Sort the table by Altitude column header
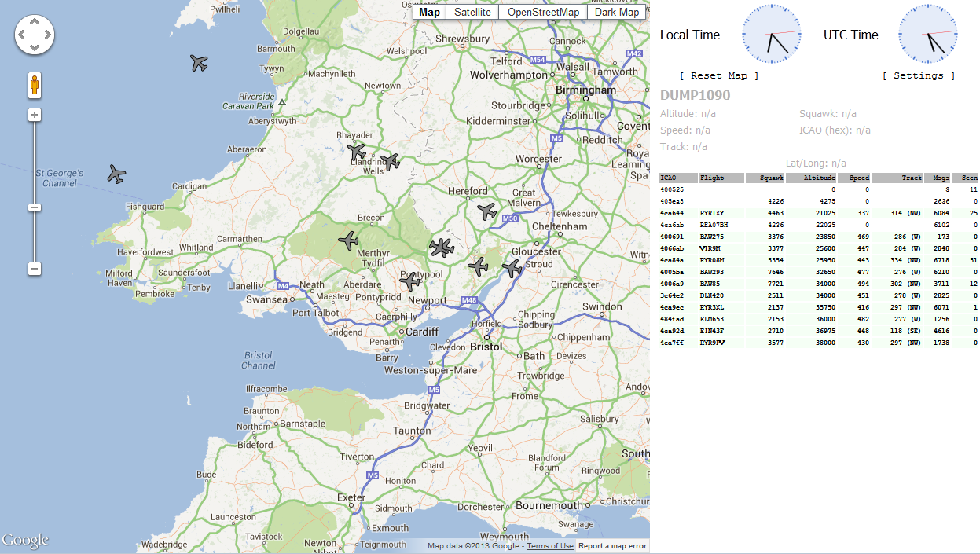This screenshot has height=554, width=980. [812, 178]
